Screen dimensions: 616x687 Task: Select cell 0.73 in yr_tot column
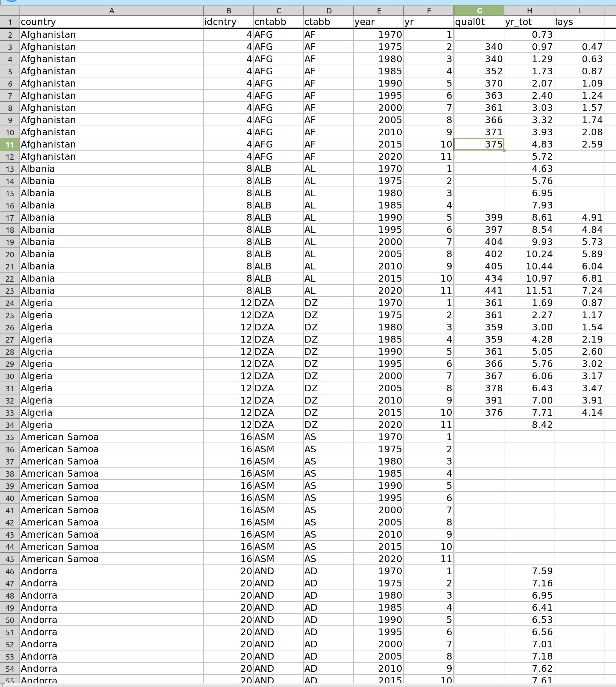[x=529, y=35]
